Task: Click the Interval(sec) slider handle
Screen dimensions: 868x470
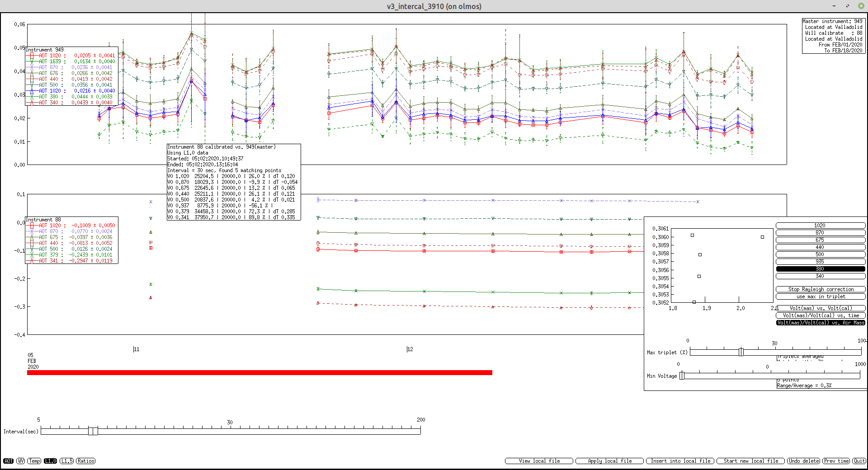Action: (93, 431)
